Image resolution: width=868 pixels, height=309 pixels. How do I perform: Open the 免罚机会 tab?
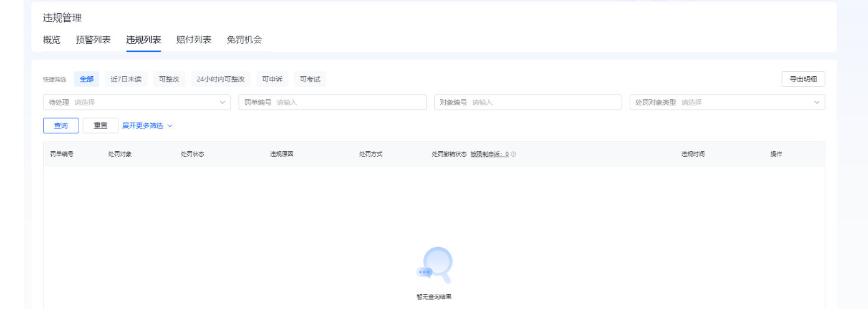pos(244,40)
